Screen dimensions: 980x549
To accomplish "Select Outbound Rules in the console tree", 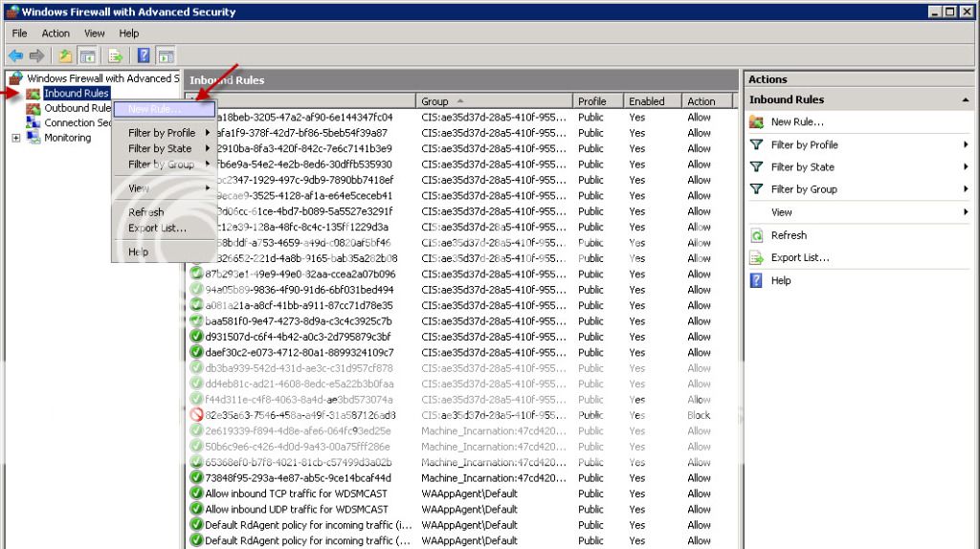I will tap(77, 108).
